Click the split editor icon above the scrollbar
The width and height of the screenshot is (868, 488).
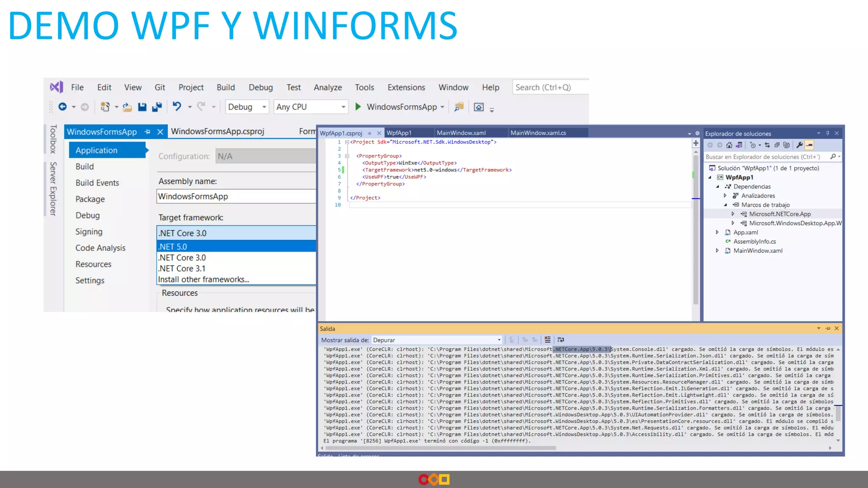696,143
